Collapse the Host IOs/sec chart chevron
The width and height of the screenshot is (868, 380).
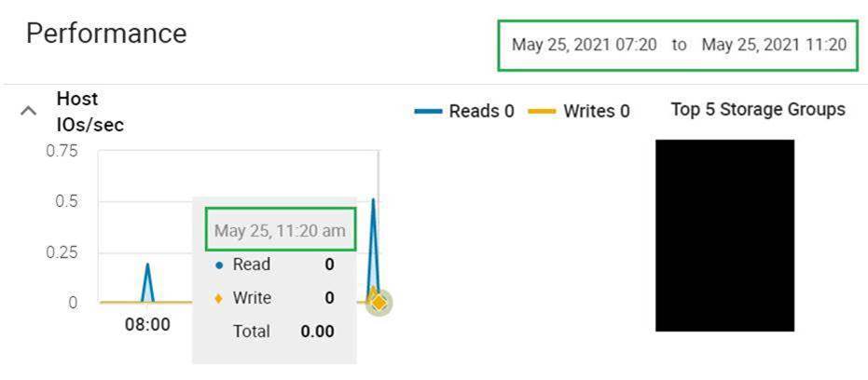tap(29, 111)
